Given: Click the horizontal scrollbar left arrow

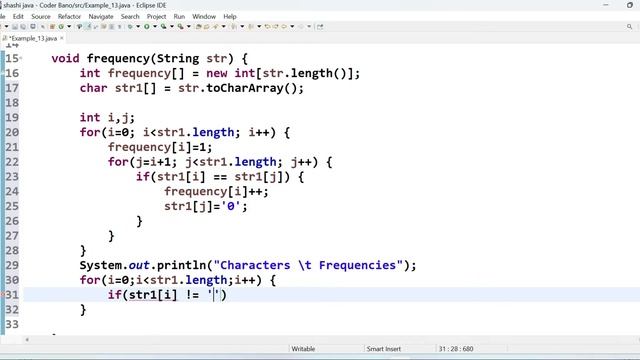Looking at the screenshot, I should pyautogui.click(x=27, y=339).
